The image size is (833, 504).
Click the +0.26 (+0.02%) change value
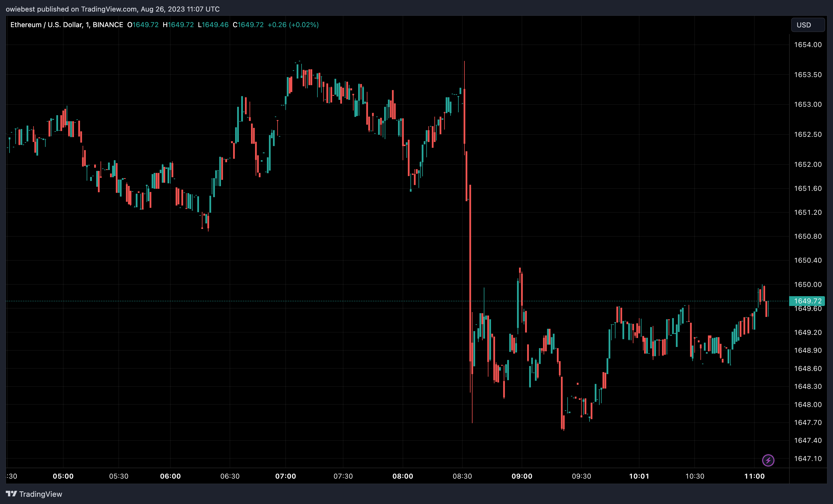point(293,25)
